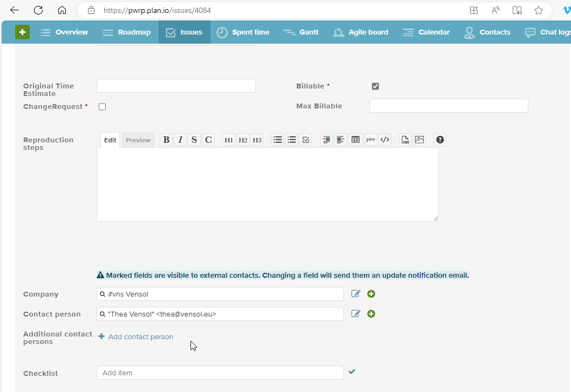Viewport: 571px width, 392px height.
Task: Insert H3 heading
Action: click(x=257, y=140)
